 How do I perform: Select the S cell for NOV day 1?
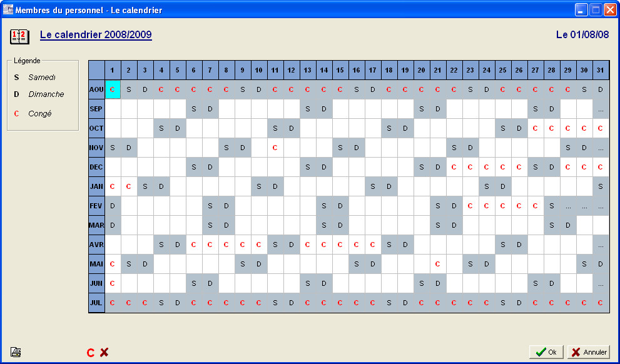pyautogui.click(x=113, y=148)
